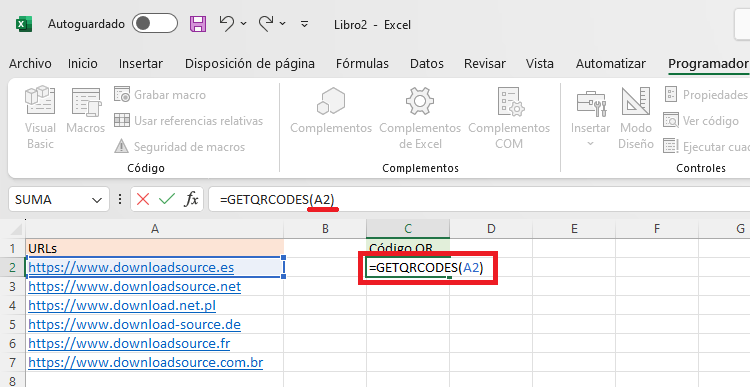
Task: Open the downloadsource.es link
Action: pos(131,267)
